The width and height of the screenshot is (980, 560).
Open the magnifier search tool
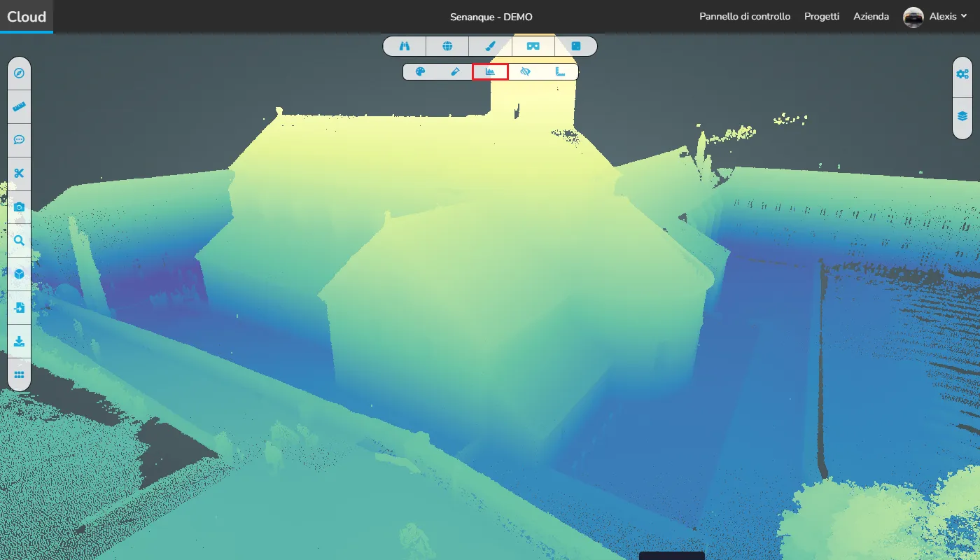(x=19, y=241)
